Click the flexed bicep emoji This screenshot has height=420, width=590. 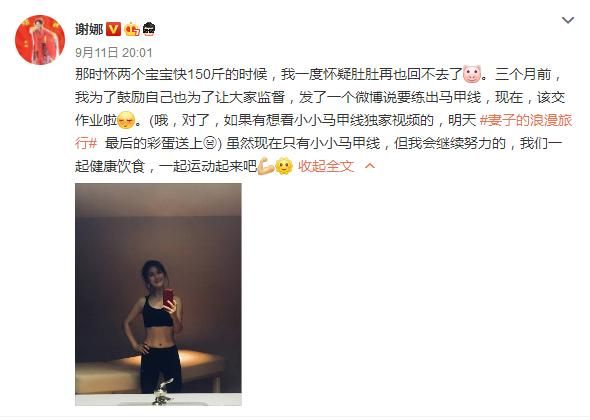tap(266, 166)
